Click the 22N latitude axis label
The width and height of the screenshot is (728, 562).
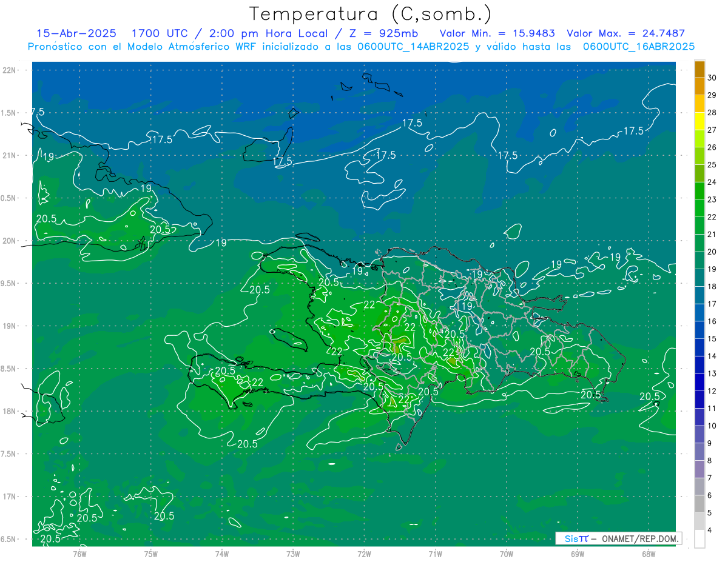point(9,70)
